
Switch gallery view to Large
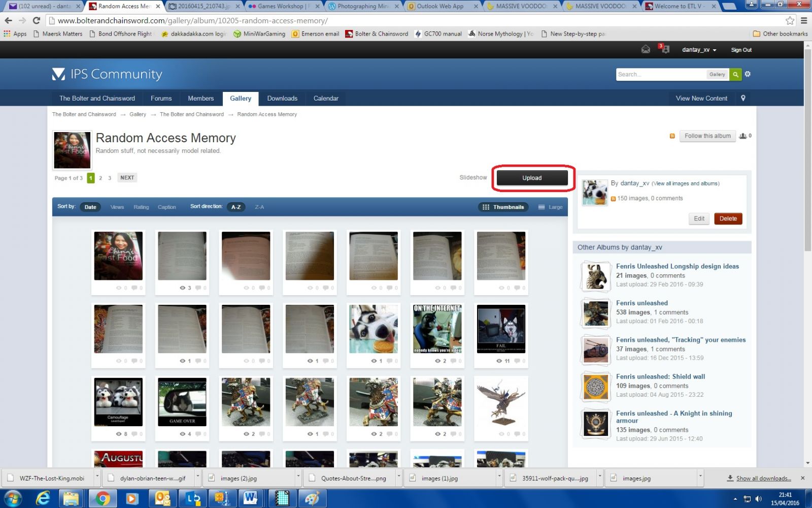pyautogui.click(x=551, y=207)
